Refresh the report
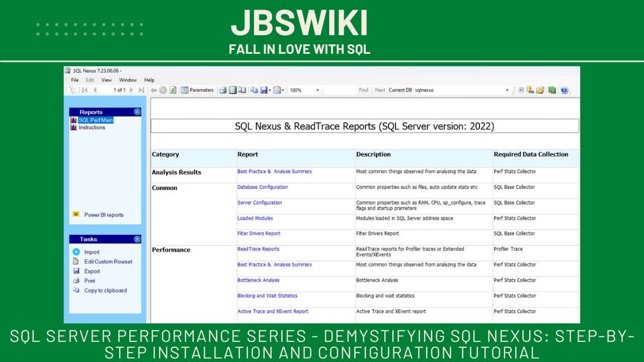644x362 pixels. pos(173,90)
